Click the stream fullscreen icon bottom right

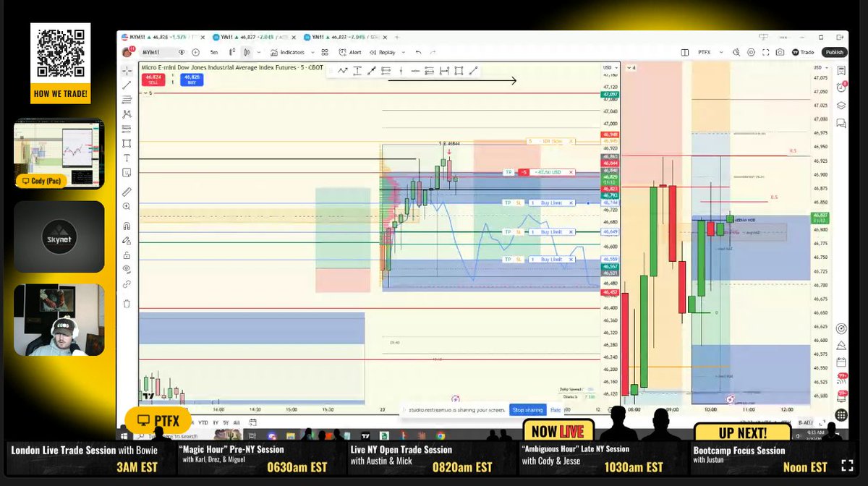point(846,466)
